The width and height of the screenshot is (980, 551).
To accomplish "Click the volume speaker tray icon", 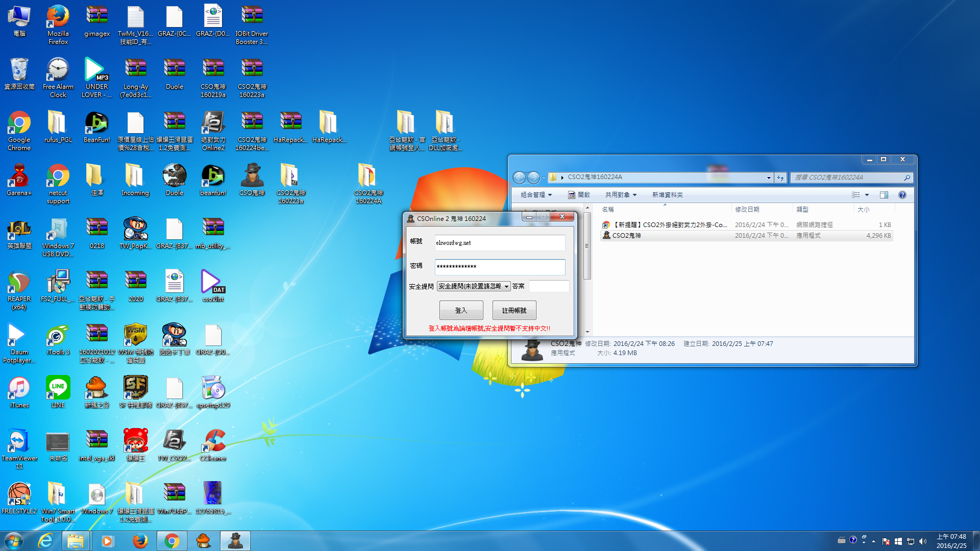I will [x=922, y=541].
